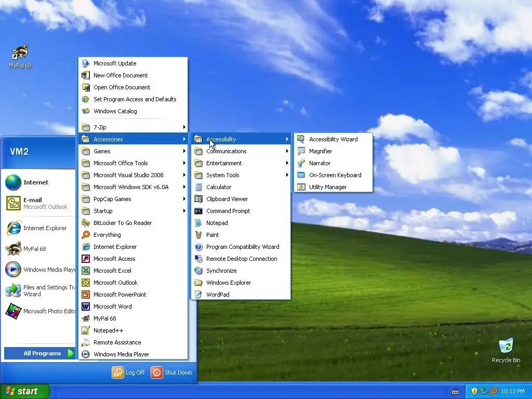Screen dimensions: 532x399
Task: Open Internet pinned item in Start menu
Action: pyautogui.click(x=39, y=182)
